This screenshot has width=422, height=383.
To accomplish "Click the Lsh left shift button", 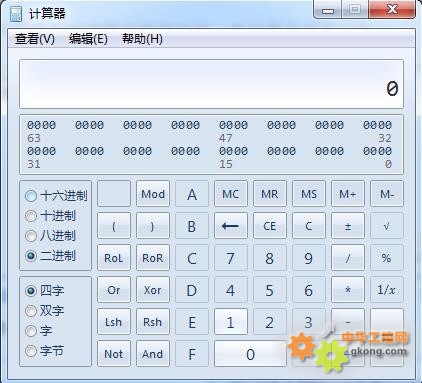I will (114, 322).
